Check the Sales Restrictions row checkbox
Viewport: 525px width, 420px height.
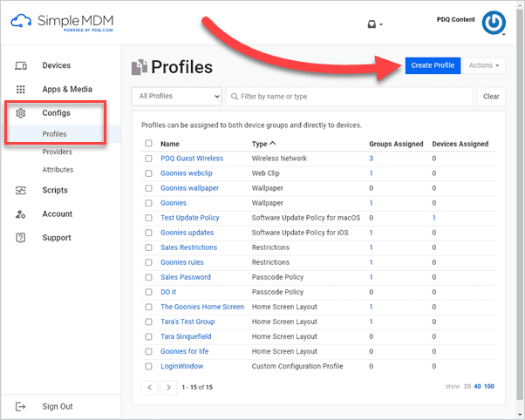[148, 247]
